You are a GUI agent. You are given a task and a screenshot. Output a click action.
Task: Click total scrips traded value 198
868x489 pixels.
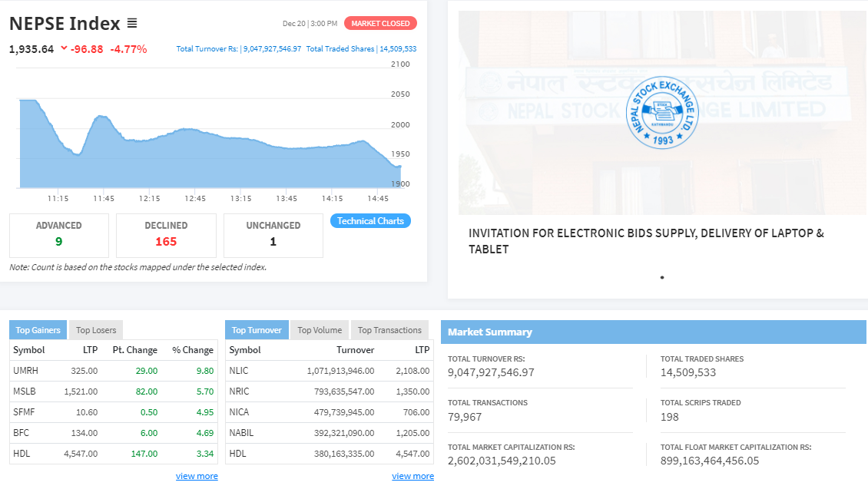point(669,417)
